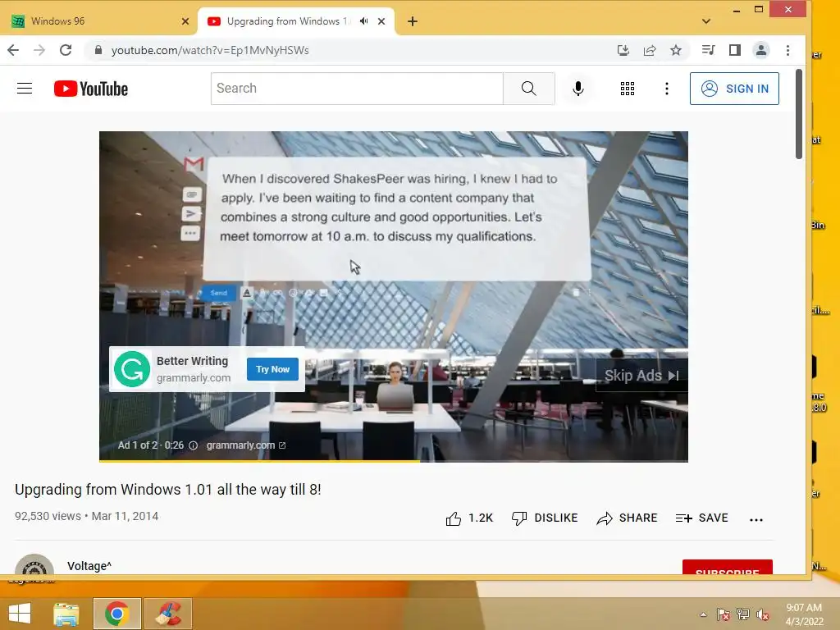Click the Grammarly logo in the ad card
This screenshot has height=630, width=840.
(x=132, y=369)
